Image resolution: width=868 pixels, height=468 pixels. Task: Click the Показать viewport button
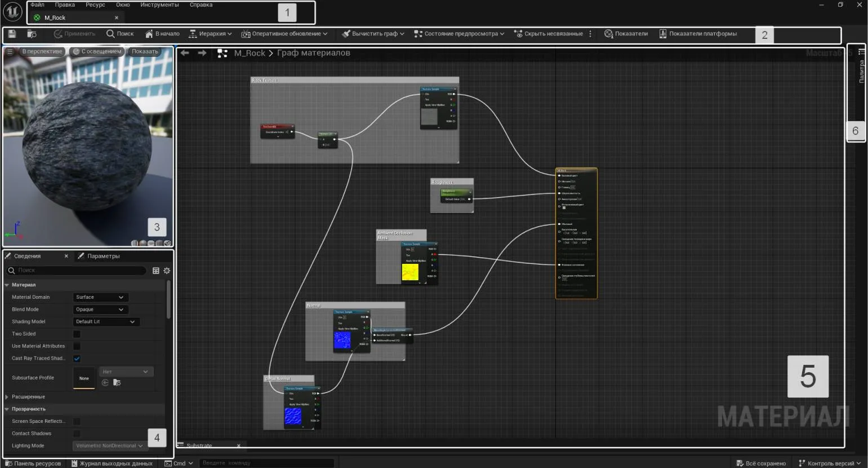pyautogui.click(x=145, y=52)
